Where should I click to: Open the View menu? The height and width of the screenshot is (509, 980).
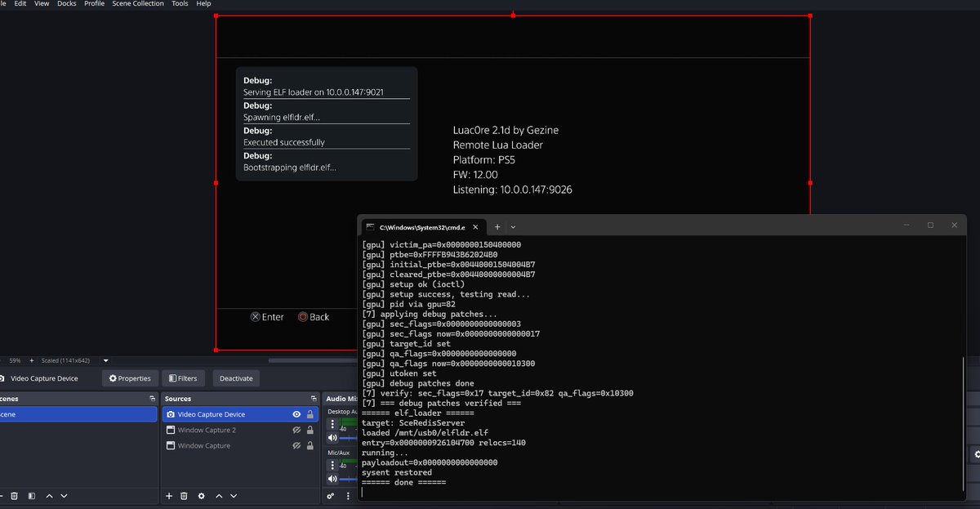point(42,3)
